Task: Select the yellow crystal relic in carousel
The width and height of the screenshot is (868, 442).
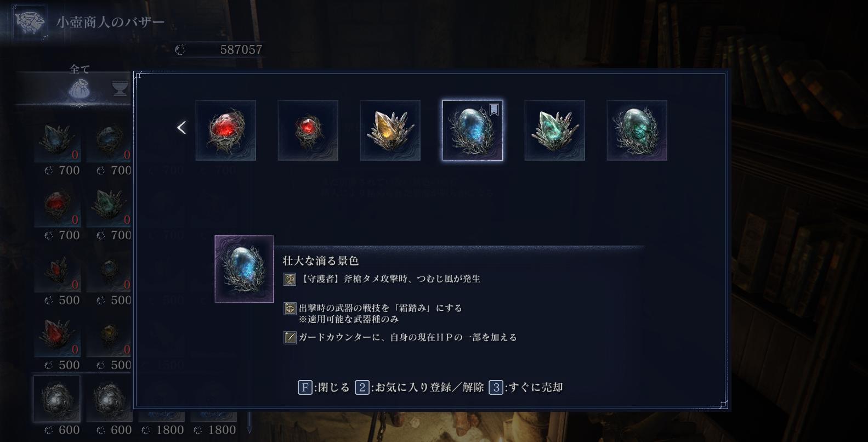Action: pos(390,131)
